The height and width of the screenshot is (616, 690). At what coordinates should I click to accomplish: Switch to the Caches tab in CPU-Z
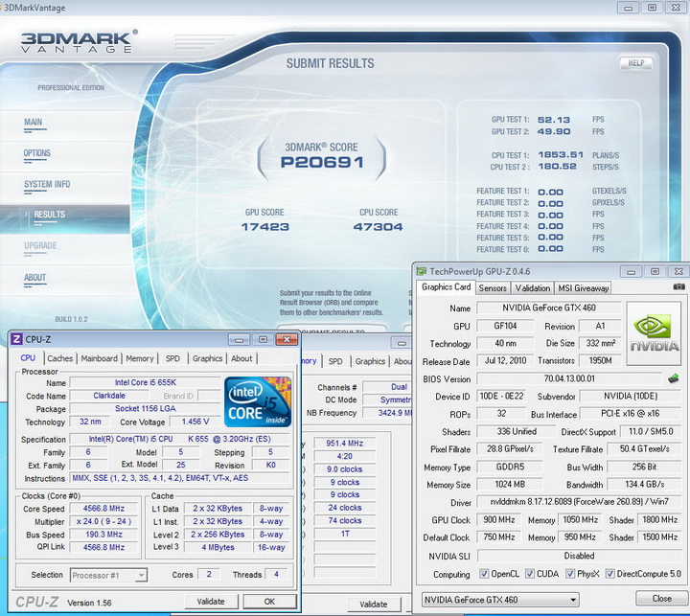59,358
